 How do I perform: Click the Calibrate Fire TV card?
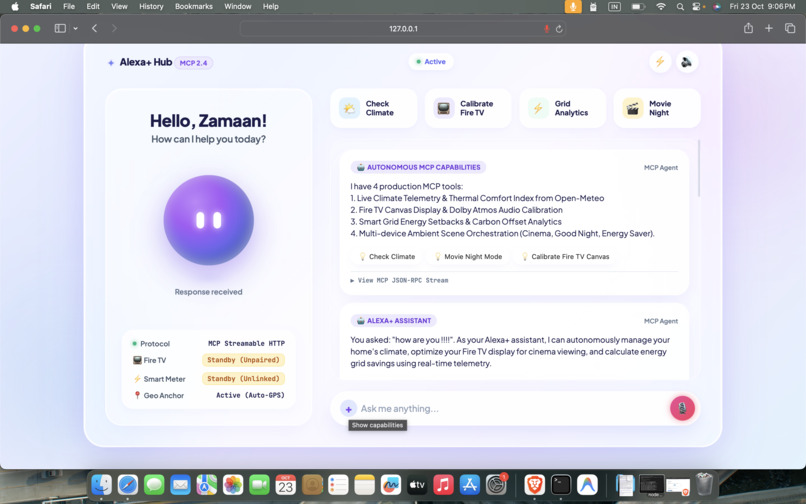click(468, 108)
